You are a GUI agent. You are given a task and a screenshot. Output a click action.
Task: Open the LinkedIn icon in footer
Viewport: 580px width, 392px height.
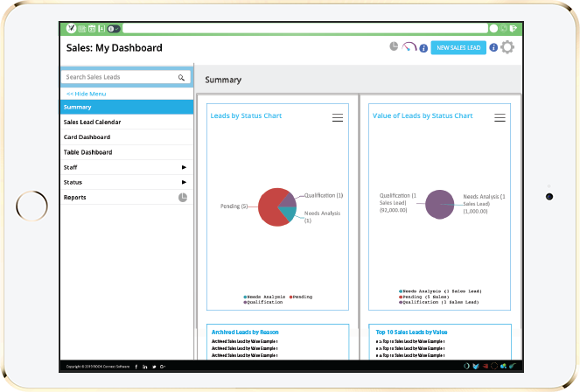[x=144, y=365]
